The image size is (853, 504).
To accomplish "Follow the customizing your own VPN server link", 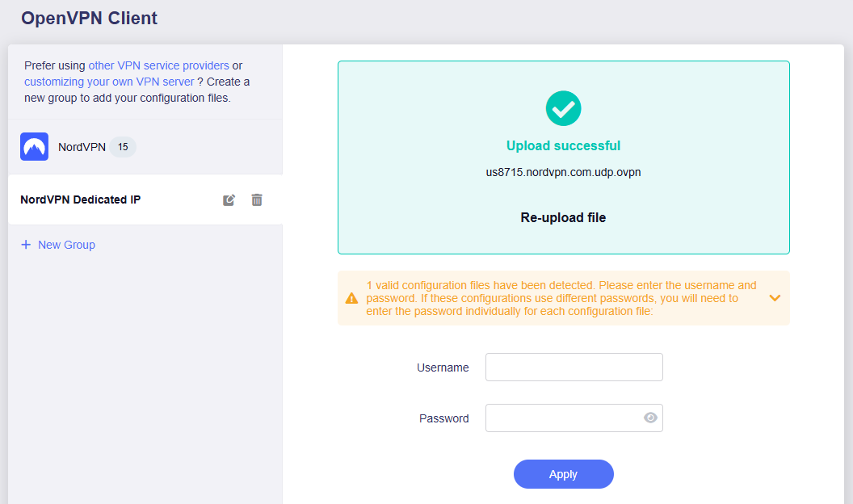I will pos(109,82).
